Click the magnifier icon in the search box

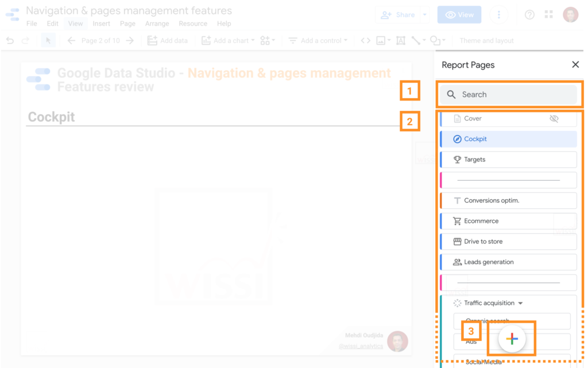[451, 94]
